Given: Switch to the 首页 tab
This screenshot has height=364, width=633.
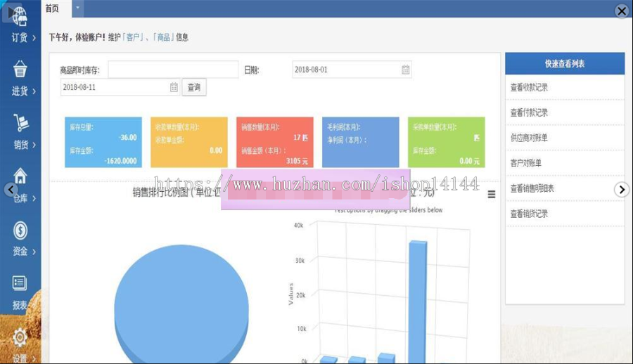Looking at the screenshot, I should coord(52,8).
